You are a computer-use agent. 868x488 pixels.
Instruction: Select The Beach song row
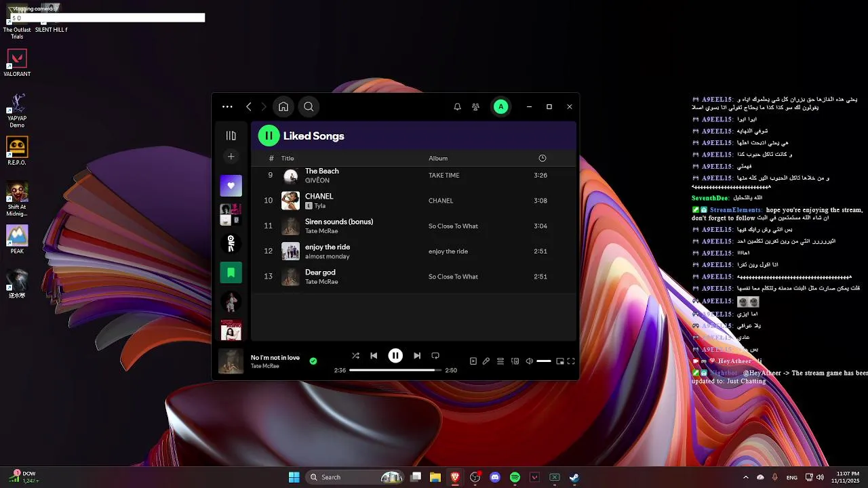click(414, 175)
